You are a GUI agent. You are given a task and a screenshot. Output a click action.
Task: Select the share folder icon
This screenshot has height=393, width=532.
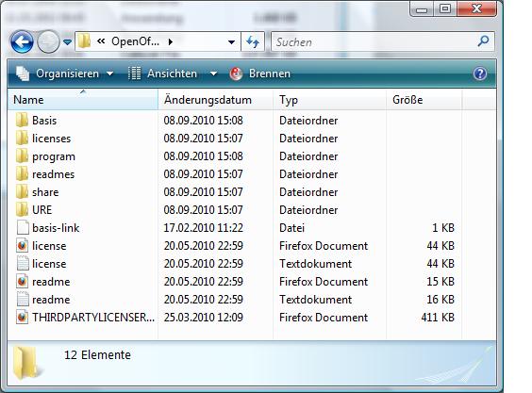23,192
